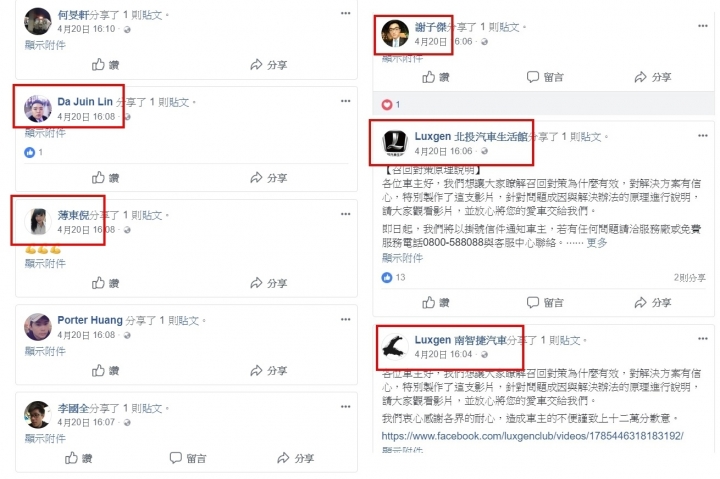Comment on 李國全's shared post
720x479 pixels.
[188, 458]
